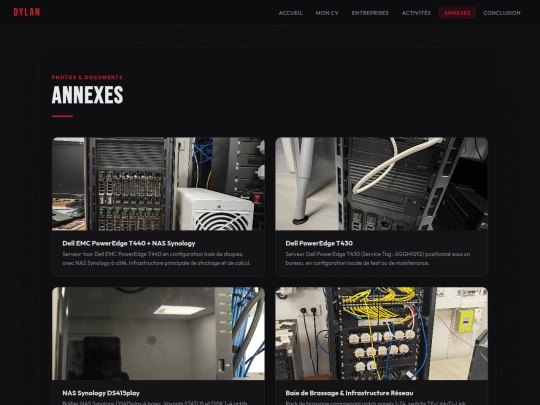View the NAS Synology DS415play photo
The width and height of the screenshot is (540, 405).
coord(158,333)
